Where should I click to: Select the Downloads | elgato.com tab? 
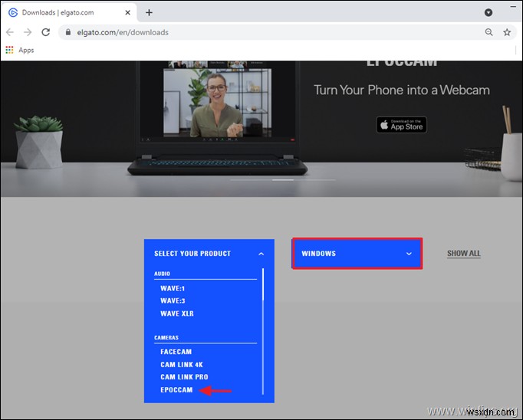(68, 13)
